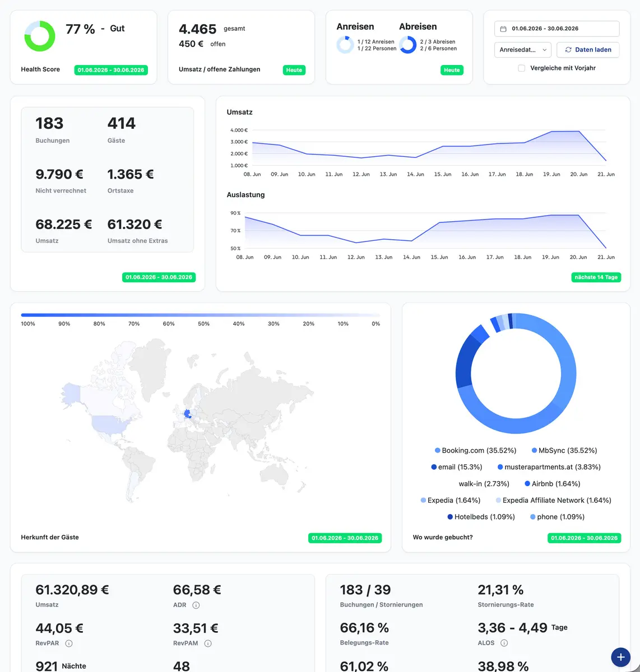Click Expedia Affiliate Network legend dot

coord(498,500)
